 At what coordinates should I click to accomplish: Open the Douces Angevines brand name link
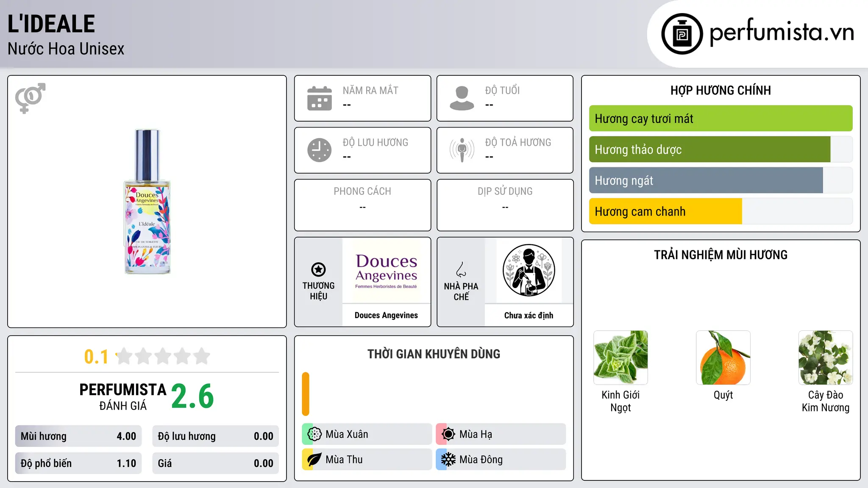click(x=386, y=315)
